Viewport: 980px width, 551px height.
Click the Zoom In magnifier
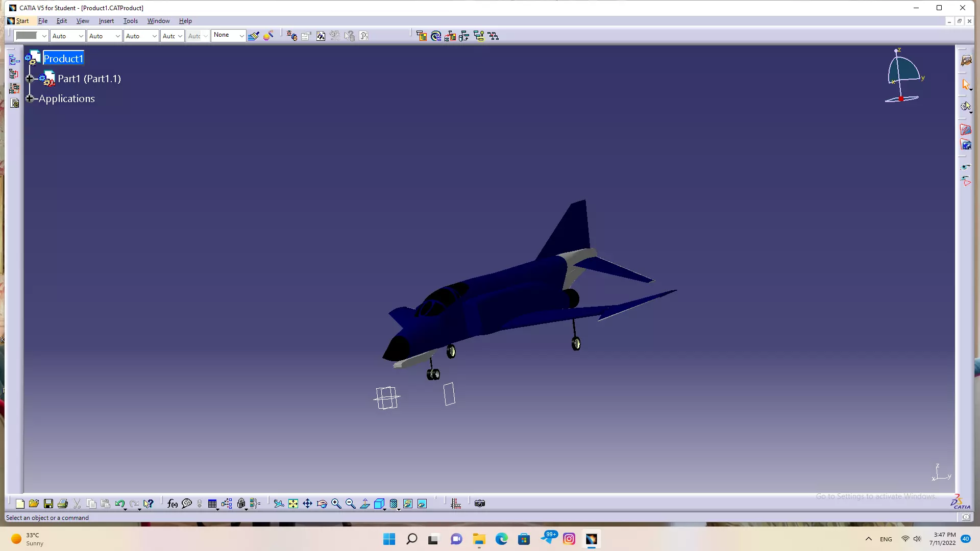[x=336, y=504]
